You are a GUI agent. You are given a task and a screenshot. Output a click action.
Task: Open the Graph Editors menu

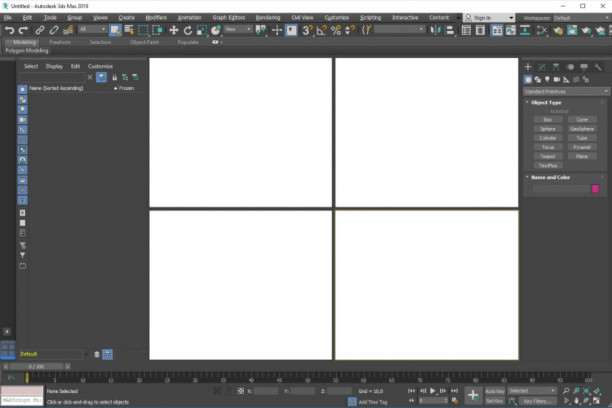229,18
